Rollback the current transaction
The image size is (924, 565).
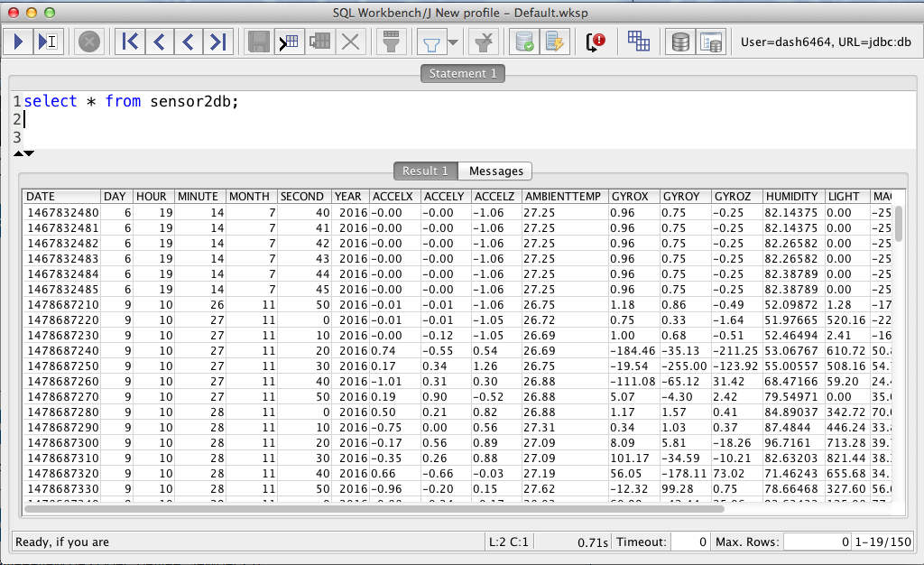pos(552,41)
